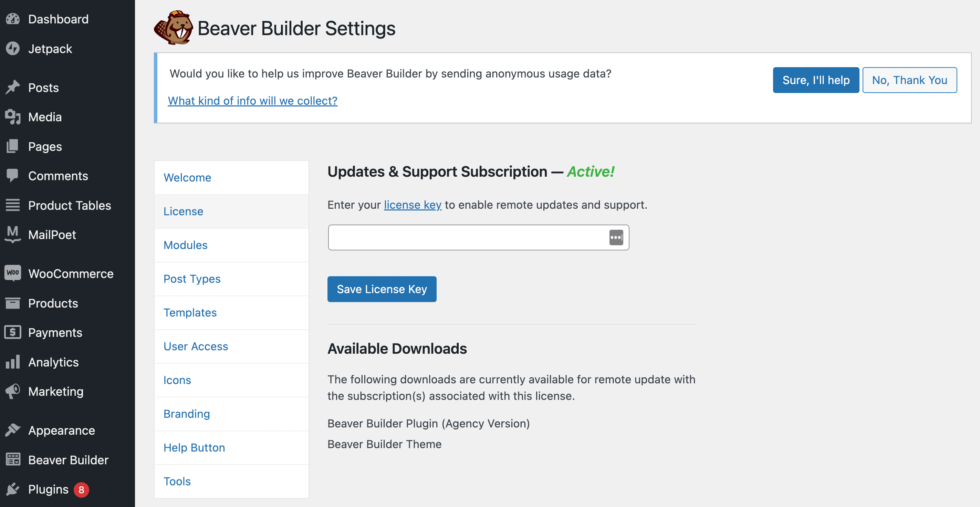Click the Beaver Builder mascot logo
The height and width of the screenshot is (507, 980).
tap(174, 28)
